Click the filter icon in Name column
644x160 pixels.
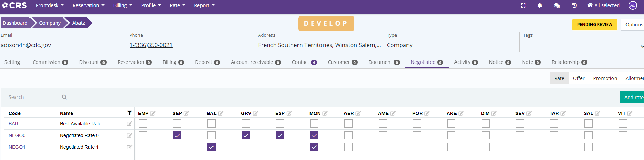(130, 113)
